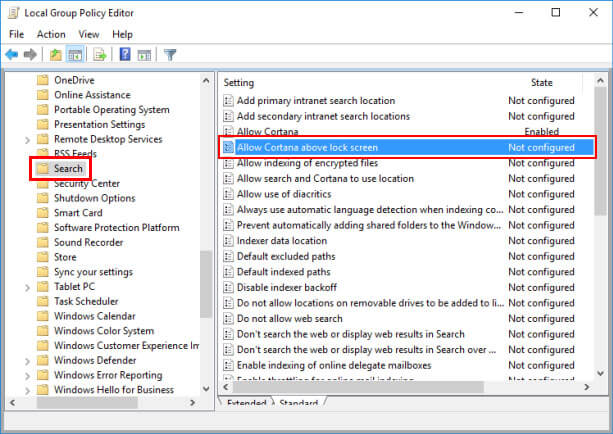Image resolution: width=613 pixels, height=434 pixels.
Task: Click the Up one level folder icon
Action: coord(57,54)
